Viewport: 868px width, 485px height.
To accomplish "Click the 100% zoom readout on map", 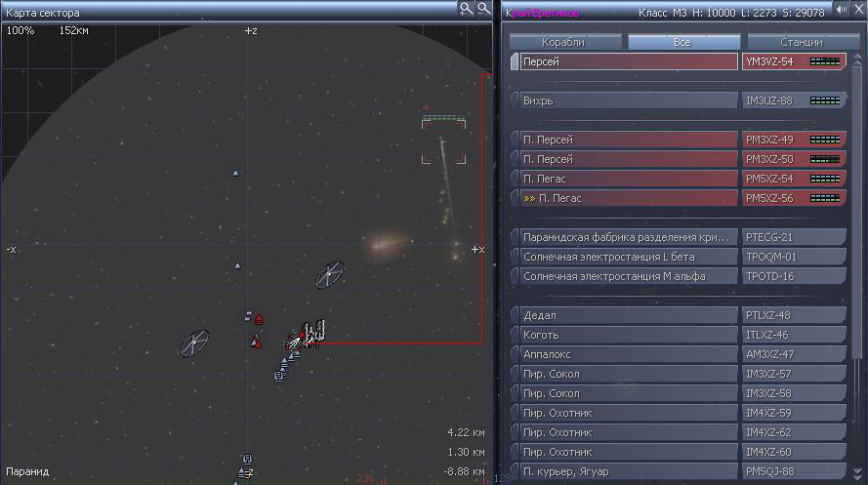I will pos(20,30).
